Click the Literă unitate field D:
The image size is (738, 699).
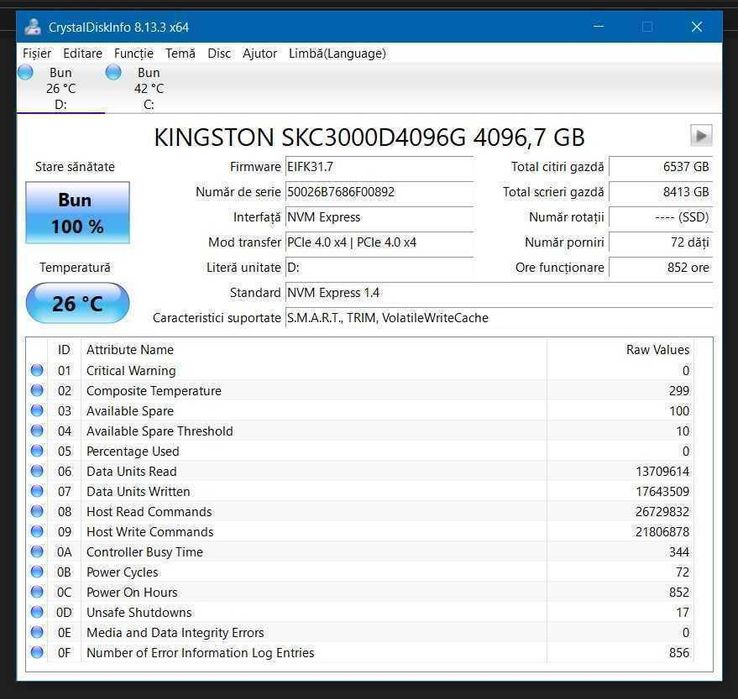click(379, 268)
